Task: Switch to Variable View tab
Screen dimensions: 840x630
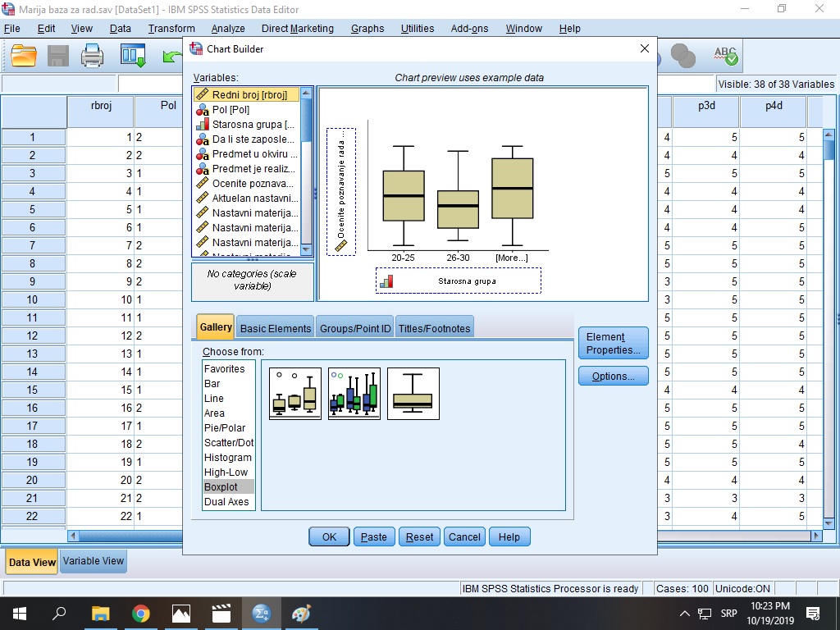Action: tap(94, 561)
